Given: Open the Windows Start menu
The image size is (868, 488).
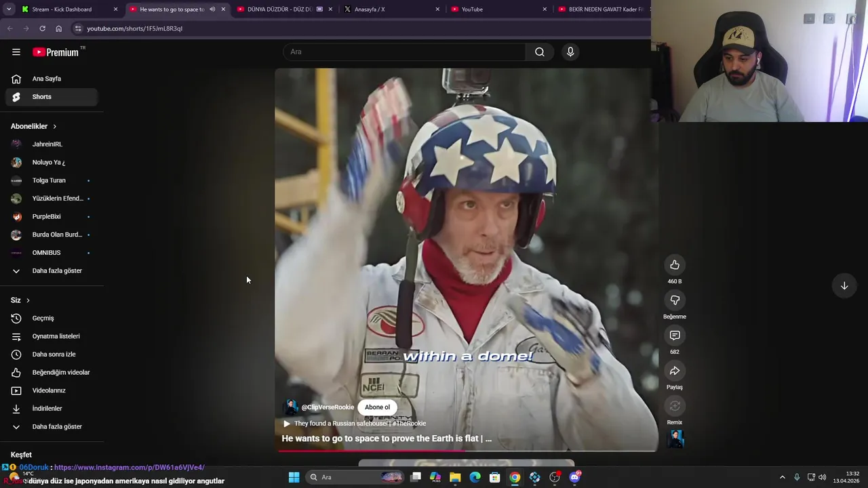Looking at the screenshot, I should point(294,477).
